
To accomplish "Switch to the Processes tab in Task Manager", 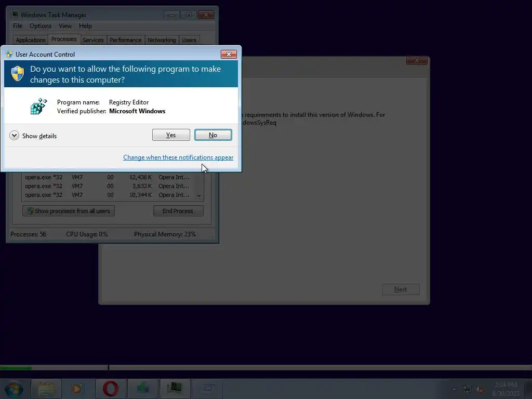I will coord(64,39).
